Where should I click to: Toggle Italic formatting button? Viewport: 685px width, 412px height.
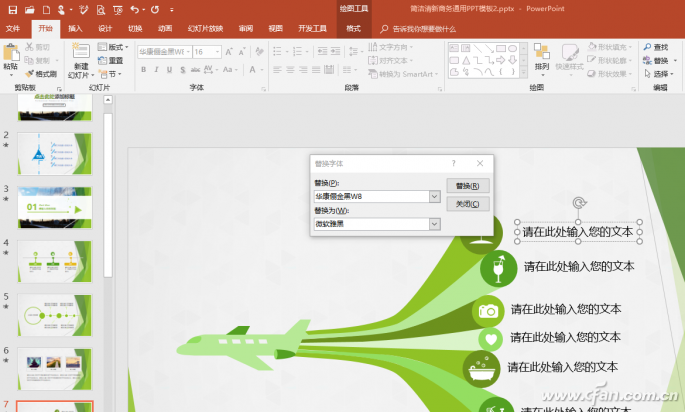click(156, 69)
